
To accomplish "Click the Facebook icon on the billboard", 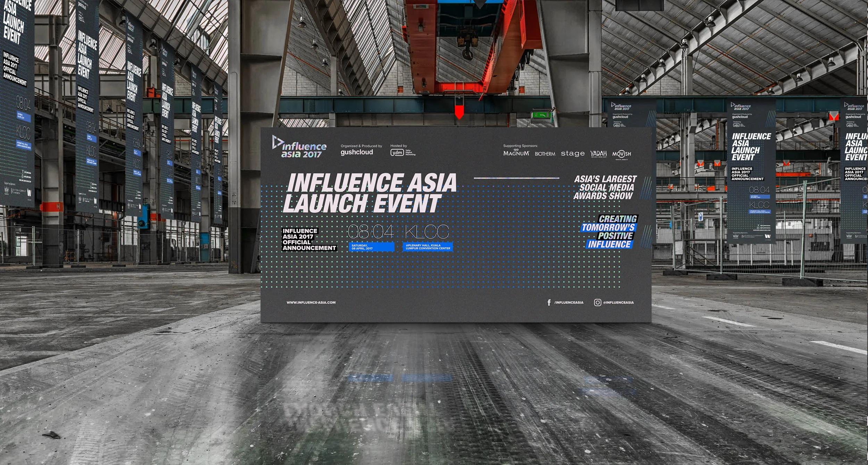I will (x=549, y=302).
